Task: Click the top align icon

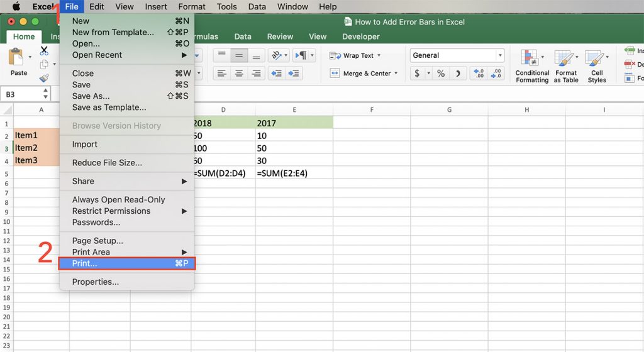Action: click(x=222, y=55)
